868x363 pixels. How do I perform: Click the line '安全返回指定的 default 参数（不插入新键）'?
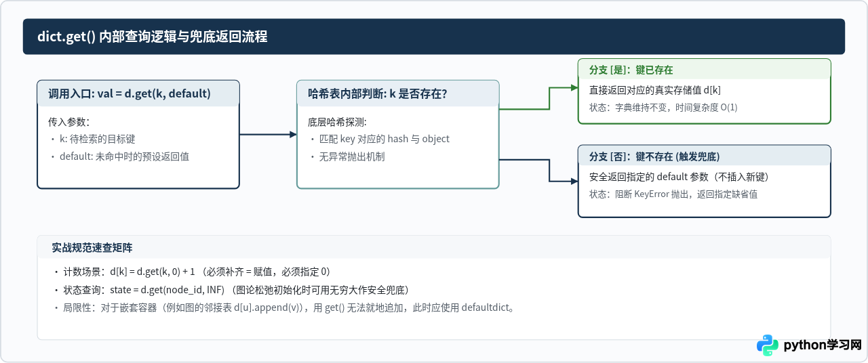pyautogui.click(x=678, y=177)
